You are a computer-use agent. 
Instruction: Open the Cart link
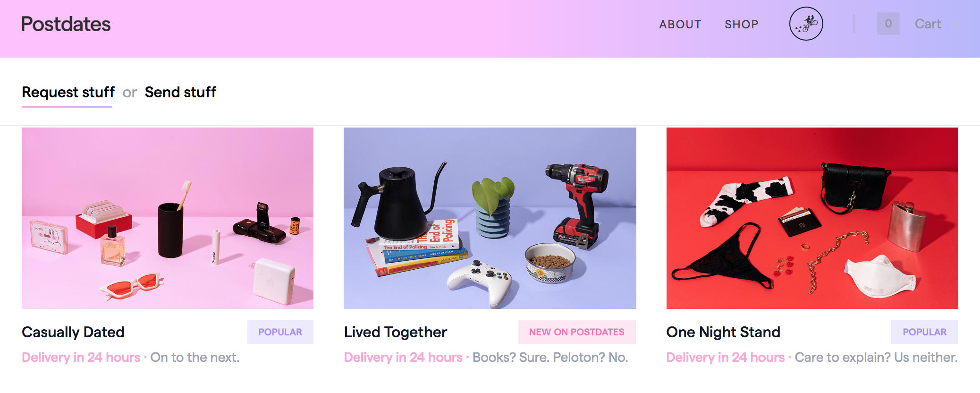(x=928, y=24)
